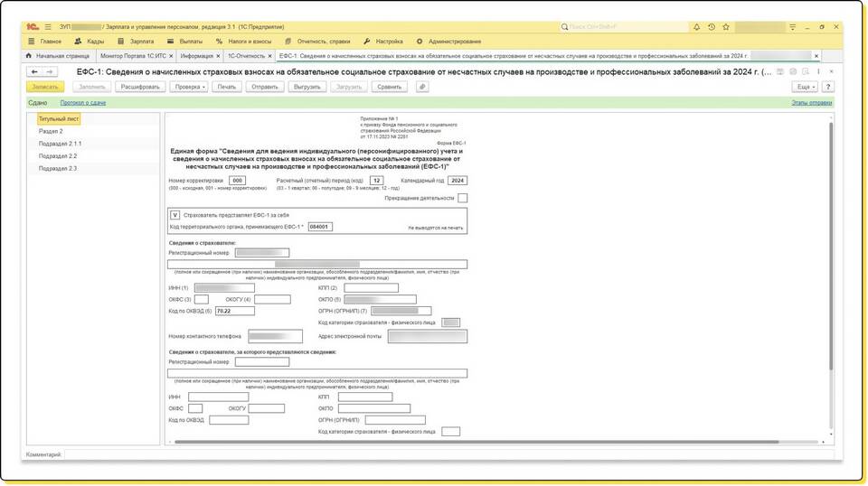Open the Зарплата main menu section
This screenshot has width=868, height=486.
point(136,42)
